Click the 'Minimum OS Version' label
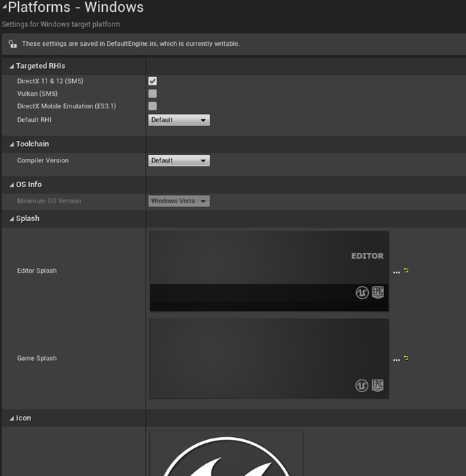The width and height of the screenshot is (466, 476). pos(49,201)
